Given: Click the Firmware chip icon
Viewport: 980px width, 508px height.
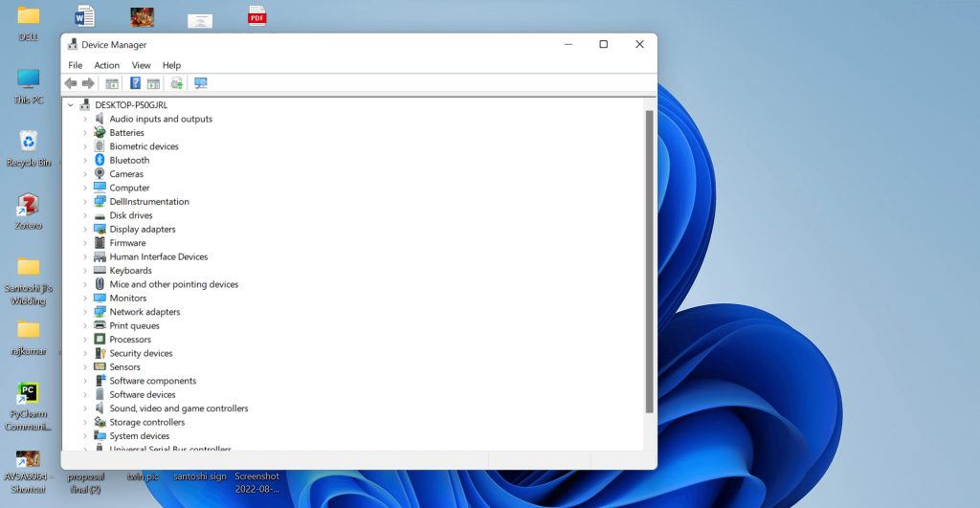Looking at the screenshot, I should [100, 242].
